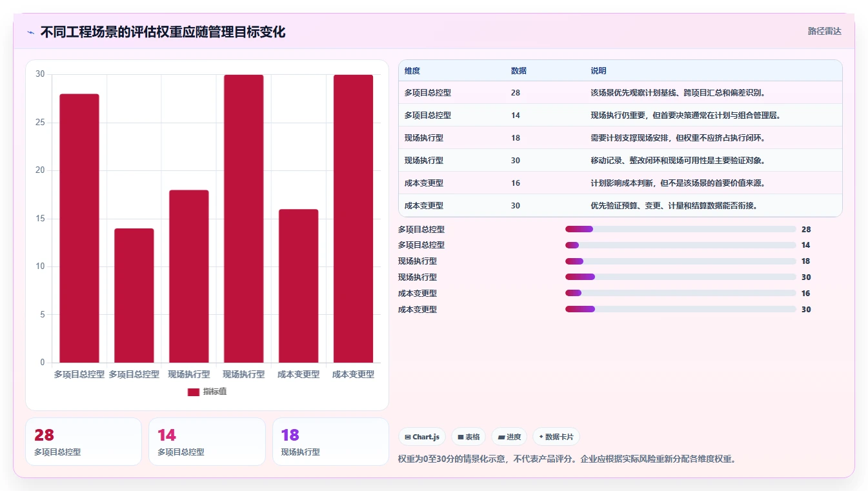The image size is (868, 491).
Task: Click the y-axis tick label 5
Action: [43, 315]
